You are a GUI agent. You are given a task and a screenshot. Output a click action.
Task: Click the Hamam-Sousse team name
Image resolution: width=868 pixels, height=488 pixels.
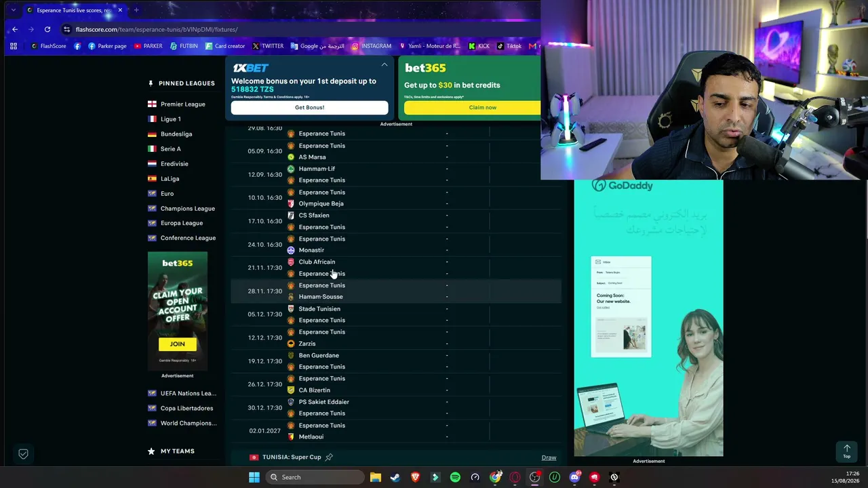pyautogui.click(x=321, y=297)
